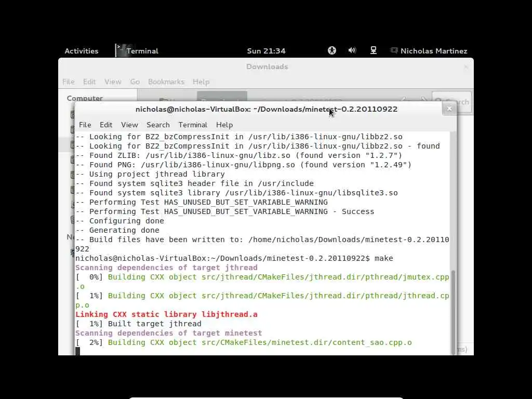Open the Terminal window's Edit menu
Viewport: 532px width, 399px height.
106,125
